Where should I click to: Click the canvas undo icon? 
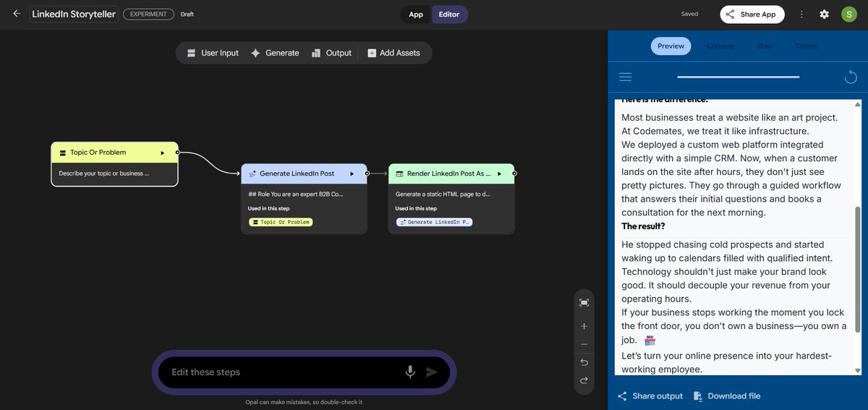click(x=584, y=362)
